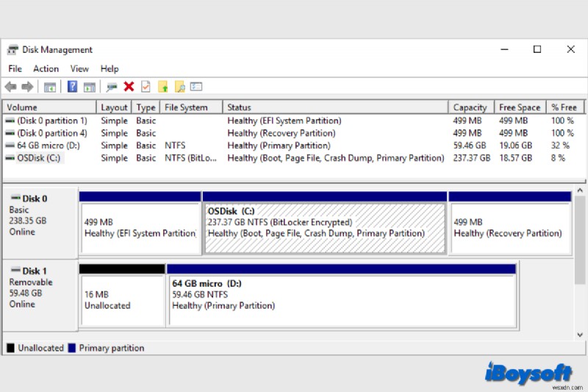Image resolution: width=588 pixels, height=392 pixels.
Task: Click drive icon beside OSDisk (C:) row
Action: pyautogui.click(x=10, y=158)
